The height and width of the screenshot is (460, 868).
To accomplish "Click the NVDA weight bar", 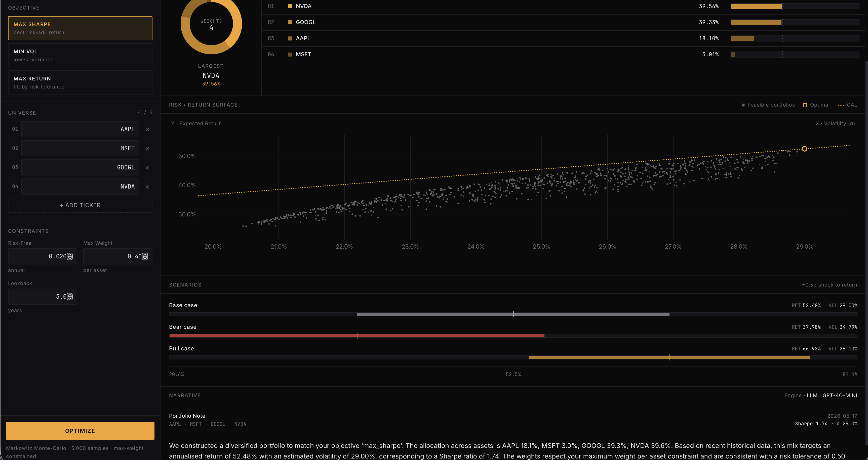I will 795,6.
